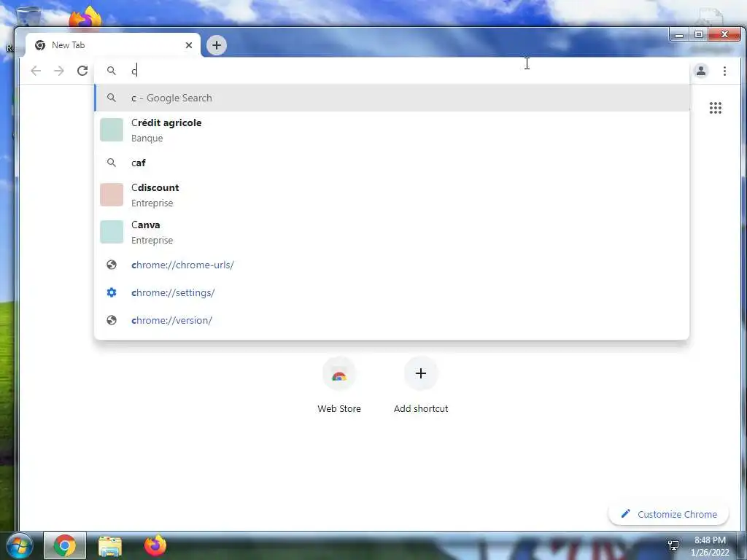The image size is (747, 560).
Task: Select the 'caf' search suggestion
Action: (392, 163)
